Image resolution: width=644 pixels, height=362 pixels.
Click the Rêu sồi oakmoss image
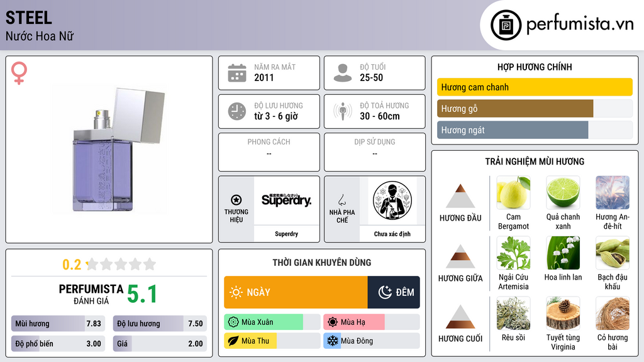(x=513, y=314)
